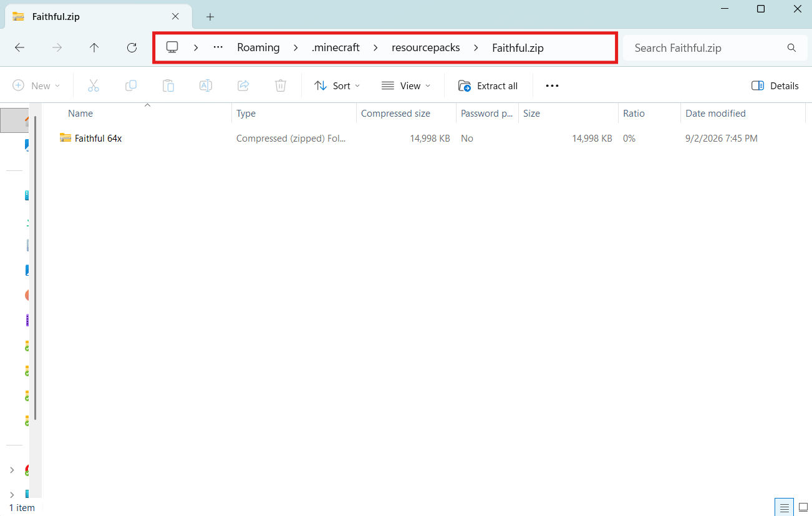Navigate to .minecraft breadcrumb

336,47
